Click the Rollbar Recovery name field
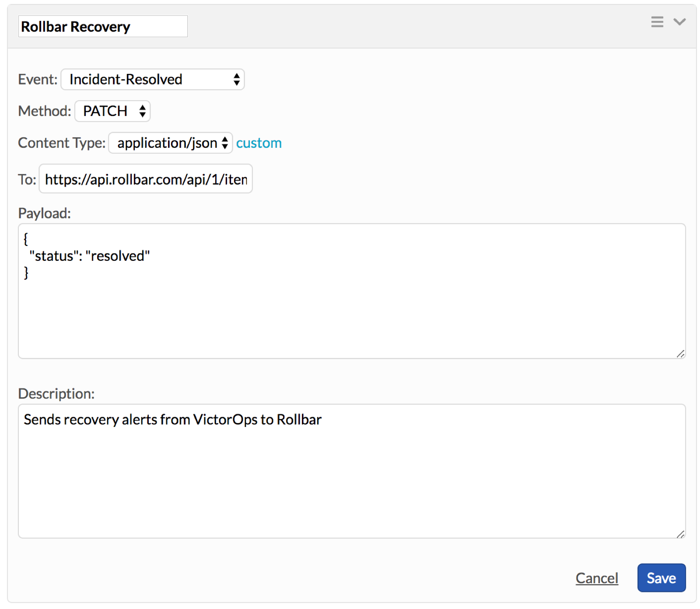This screenshot has width=700, height=609. (x=103, y=26)
